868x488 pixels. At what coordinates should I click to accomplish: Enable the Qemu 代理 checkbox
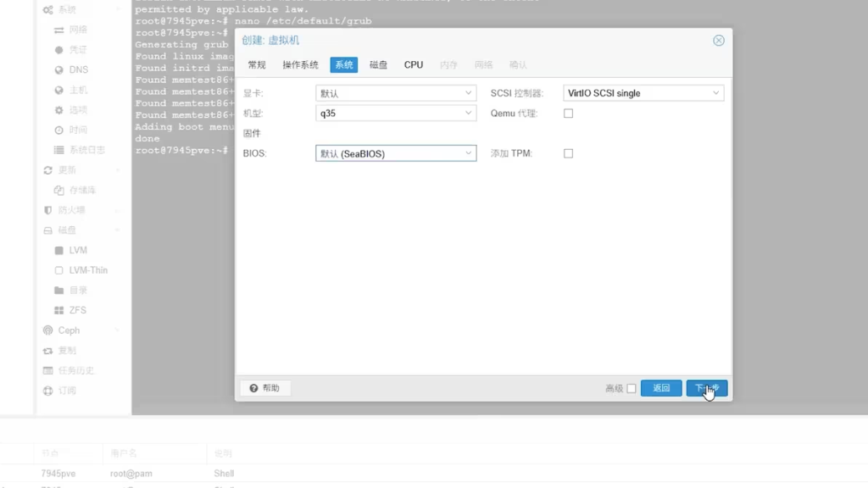pyautogui.click(x=568, y=114)
